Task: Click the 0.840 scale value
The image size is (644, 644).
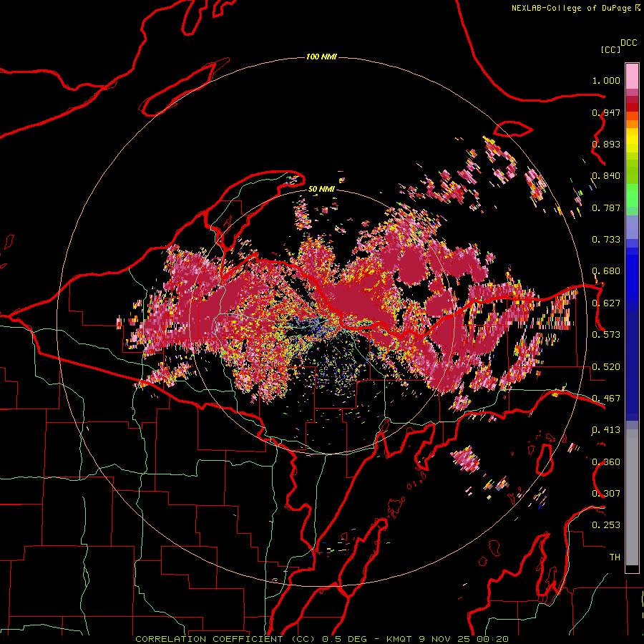Action: (x=606, y=176)
